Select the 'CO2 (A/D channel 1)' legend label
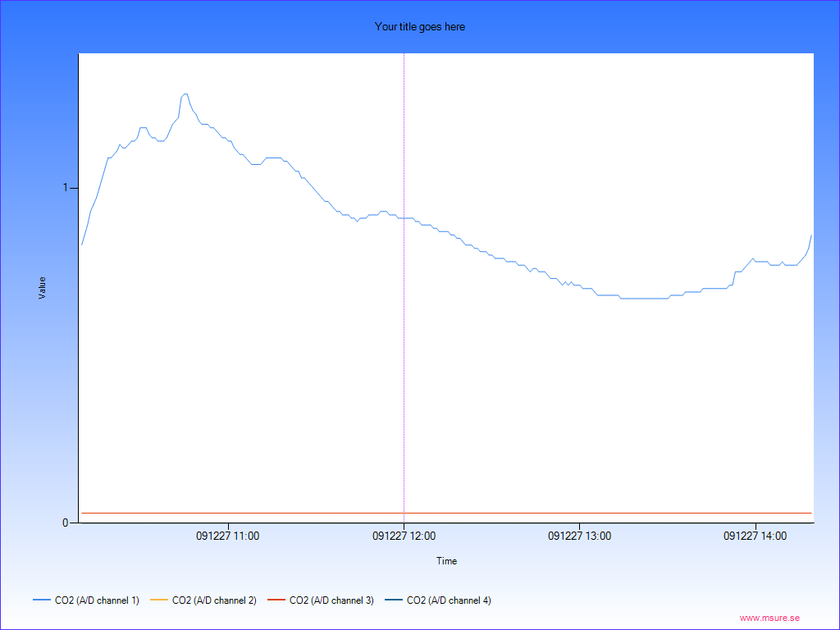840x630 pixels. click(97, 600)
